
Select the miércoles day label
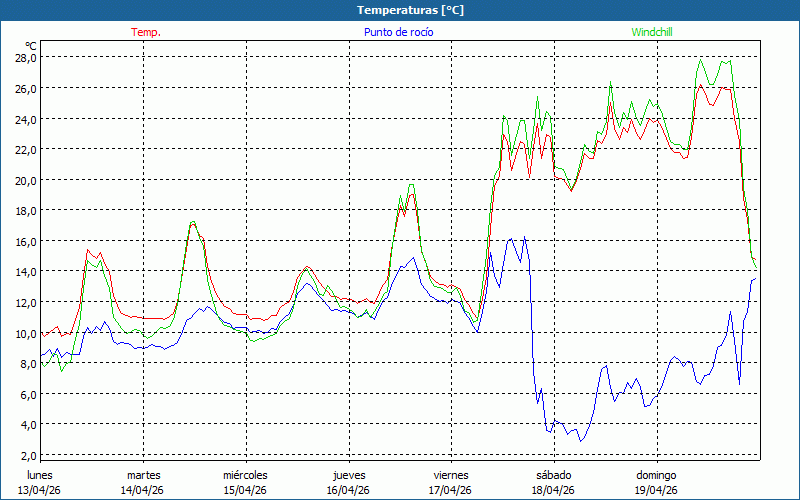click(x=245, y=475)
